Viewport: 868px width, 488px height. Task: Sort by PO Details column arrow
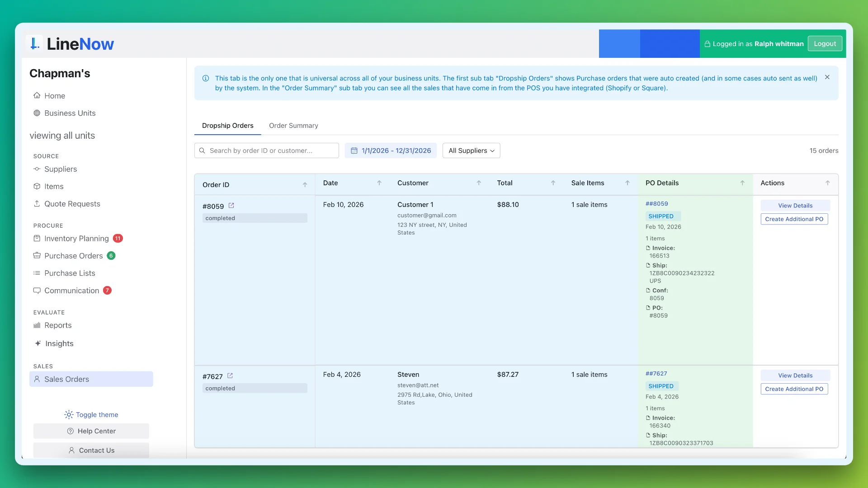(x=742, y=183)
